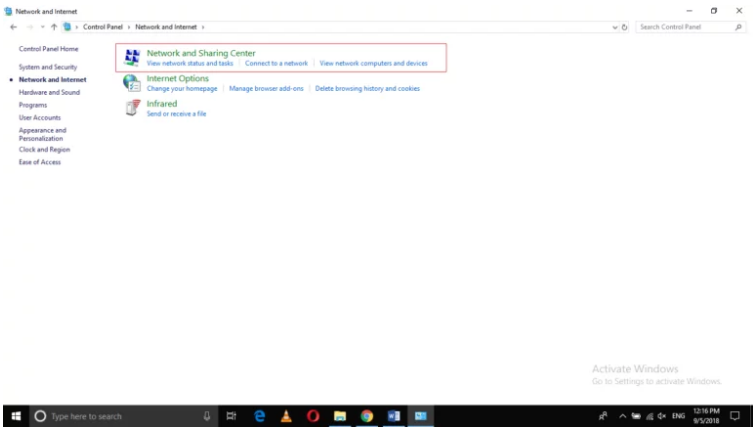This screenshot has height=429, width=755.
Task: Select System and Security in the sidebar
Action: point(48,67)
